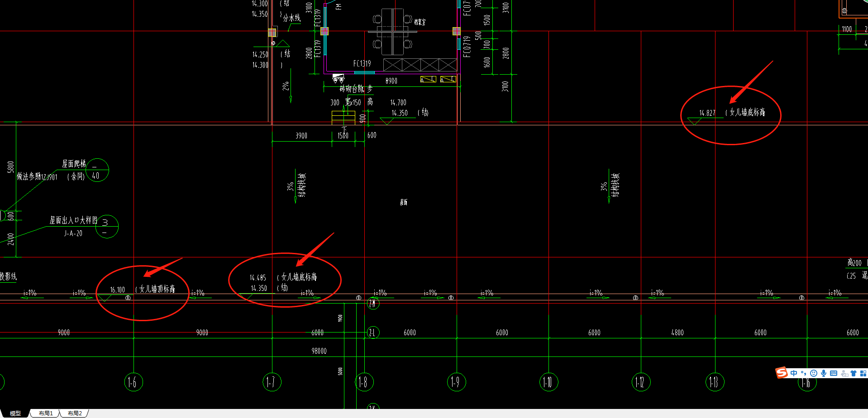The width and height of the screenshot is (868, 418).
Task: Select elevation text 14.700
Action: pos(398,103)
